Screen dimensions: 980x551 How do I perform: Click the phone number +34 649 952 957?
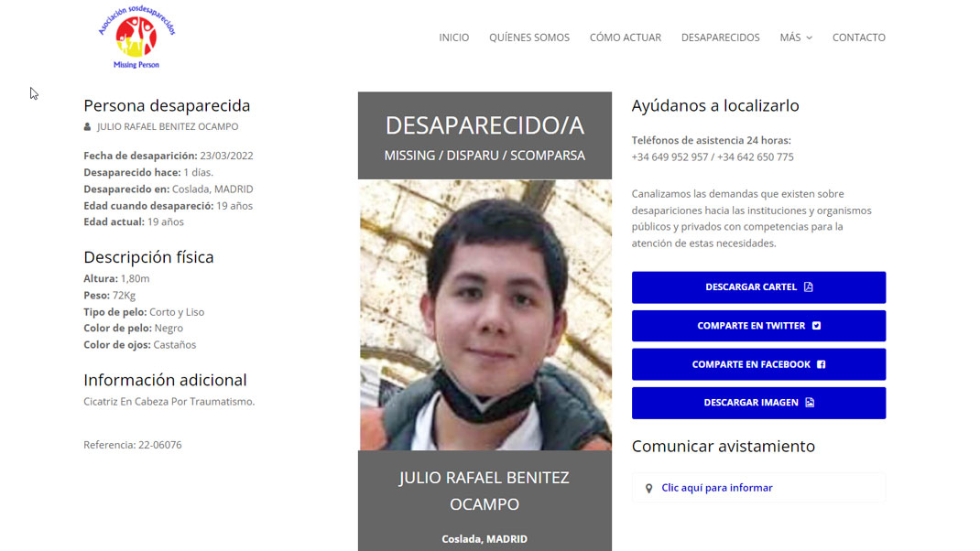coord(670,157)
